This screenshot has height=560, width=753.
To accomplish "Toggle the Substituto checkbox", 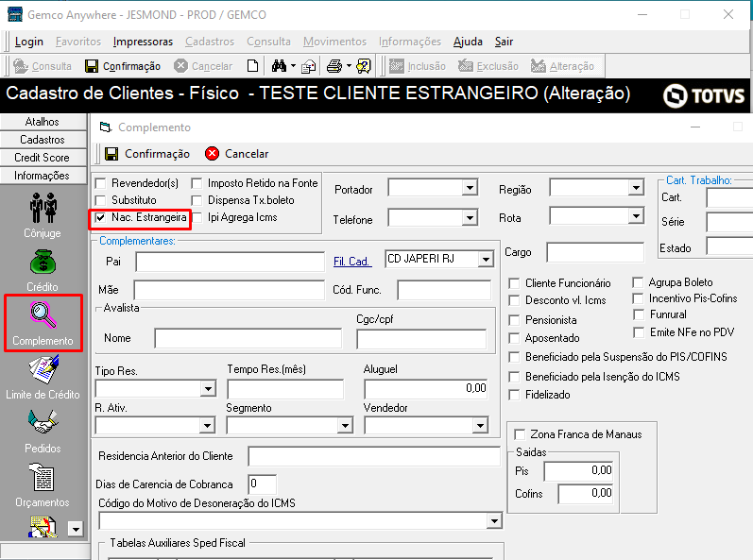I will point(100,200).
